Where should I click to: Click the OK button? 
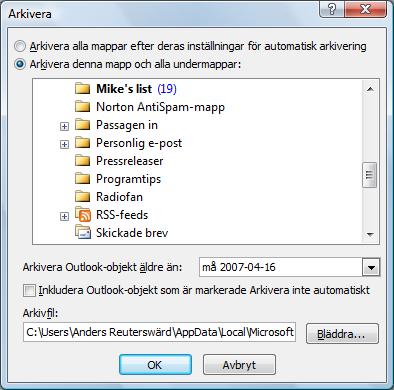pyautogui.click(x=155, y=365)
